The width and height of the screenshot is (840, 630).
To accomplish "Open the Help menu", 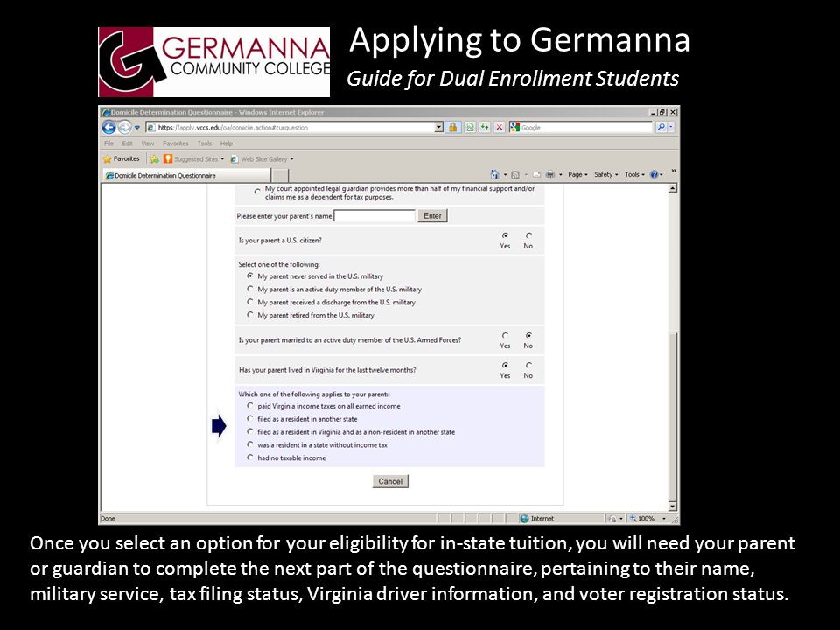I will [x=227, y=143].
